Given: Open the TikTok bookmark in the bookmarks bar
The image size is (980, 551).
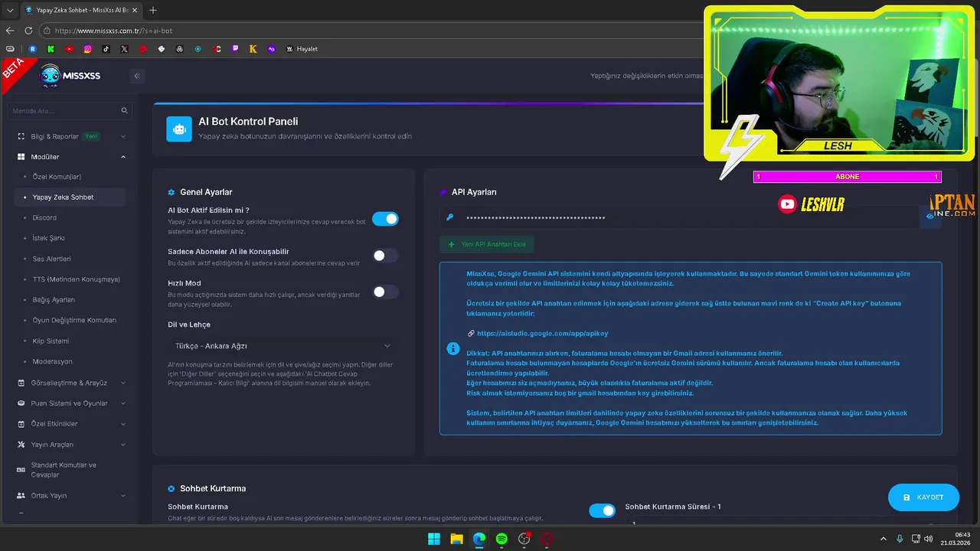Looking at the screenshot, I should point(106,49).
